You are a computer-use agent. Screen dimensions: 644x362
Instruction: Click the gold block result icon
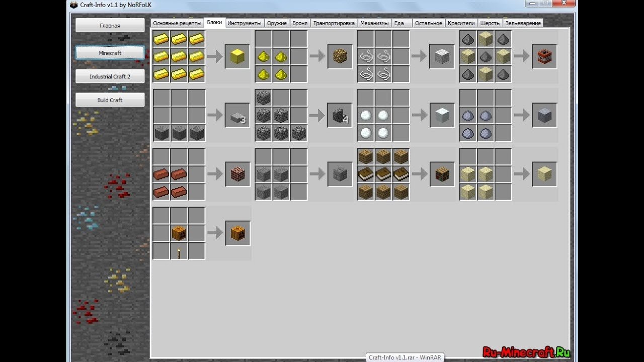coord(237,56)
